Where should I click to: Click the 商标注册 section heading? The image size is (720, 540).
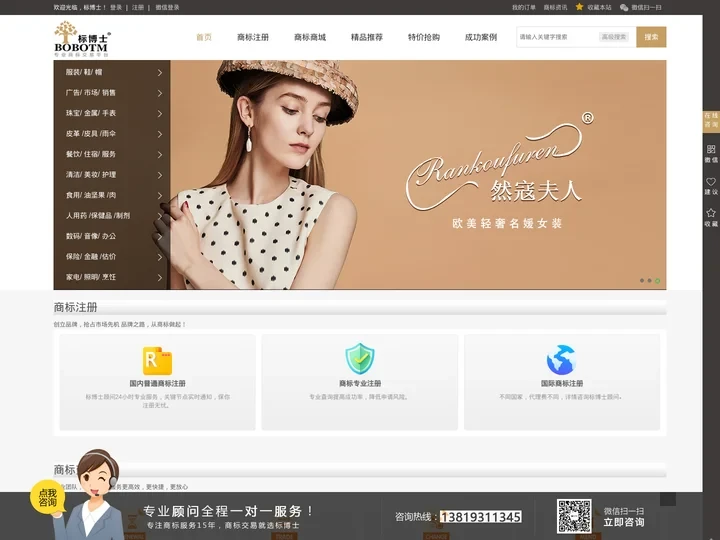click(x=75, y=307)
